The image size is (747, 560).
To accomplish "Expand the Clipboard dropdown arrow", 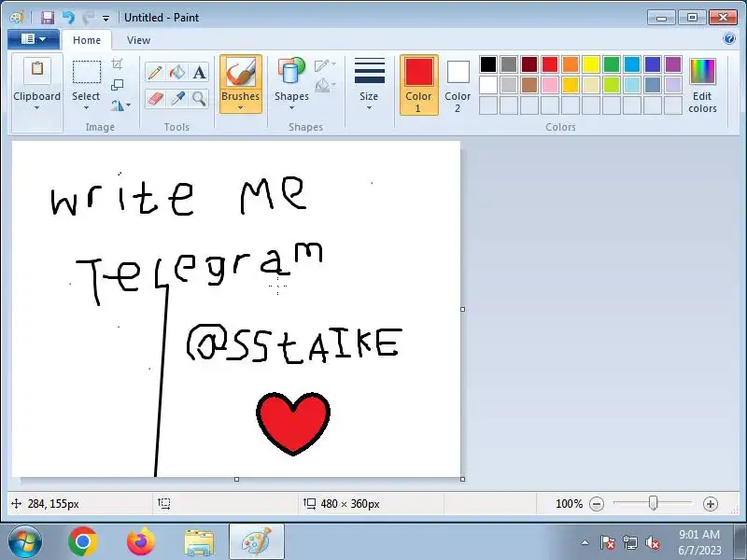I will [36, 107].
